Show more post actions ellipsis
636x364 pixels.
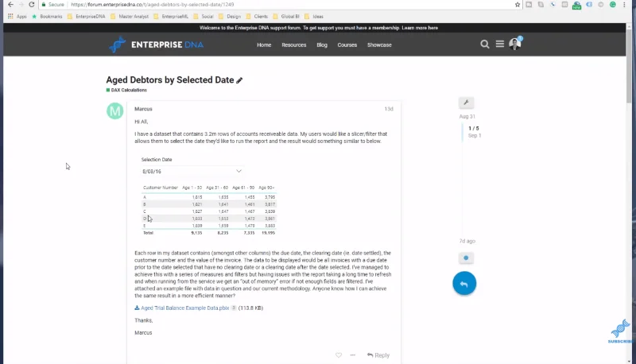(x=353, y=355)
